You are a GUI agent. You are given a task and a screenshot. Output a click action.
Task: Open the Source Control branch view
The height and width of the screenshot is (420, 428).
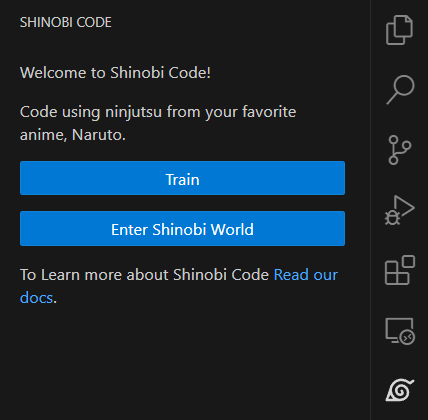(x=399, y=150)
